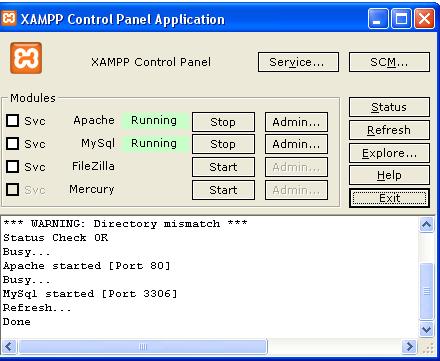Click the disabled Mercury Admin button

coord(296,190)
